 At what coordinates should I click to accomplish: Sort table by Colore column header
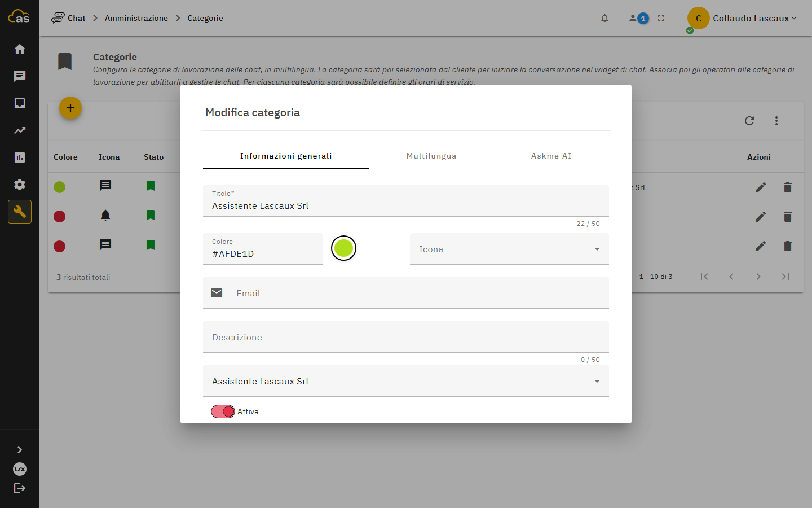pyautogui.click(x=65, y=157)
